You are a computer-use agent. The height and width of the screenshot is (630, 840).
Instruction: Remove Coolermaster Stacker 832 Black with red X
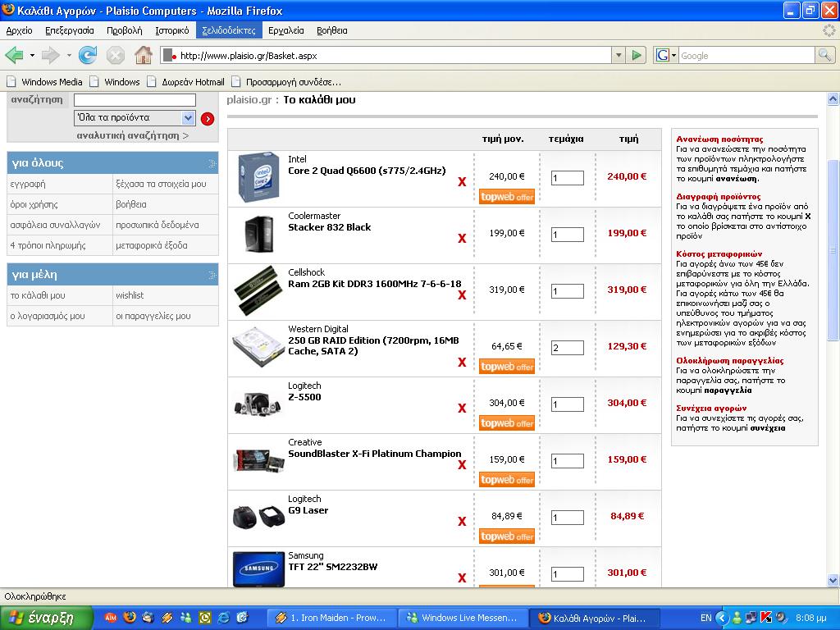tap(462, 239)
